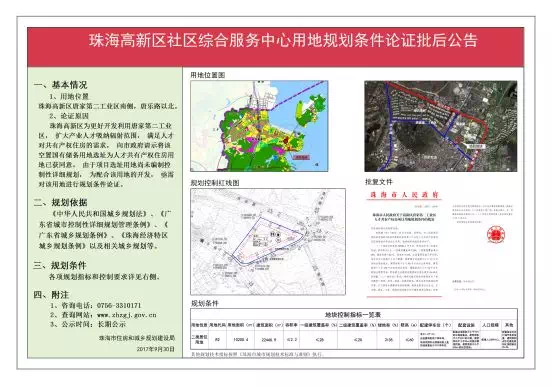Click the phone number 0756-3310171

119,305
